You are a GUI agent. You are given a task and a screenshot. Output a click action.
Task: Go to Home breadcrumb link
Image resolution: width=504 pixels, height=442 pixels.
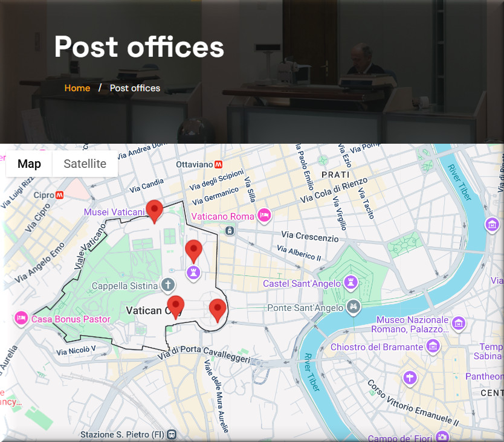[x=77, y=88]
